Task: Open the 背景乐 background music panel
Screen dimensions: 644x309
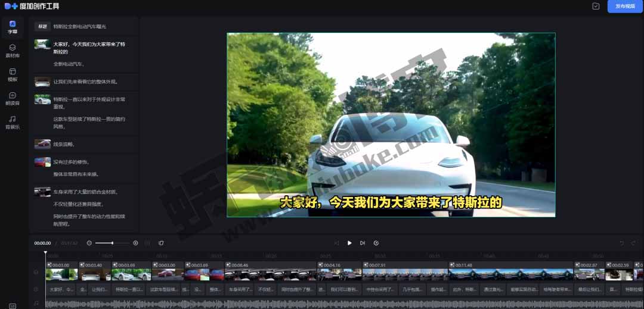Action: coord(13,122)
